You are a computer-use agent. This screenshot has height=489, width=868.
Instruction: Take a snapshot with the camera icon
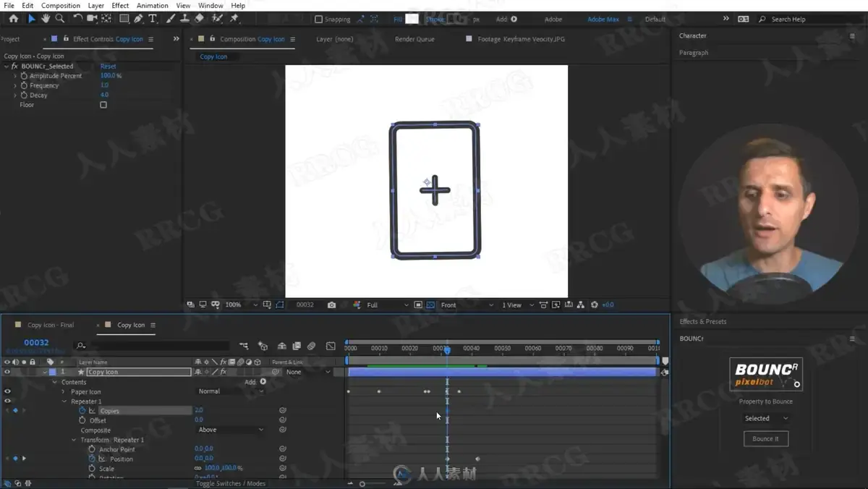tap(331, 305)
